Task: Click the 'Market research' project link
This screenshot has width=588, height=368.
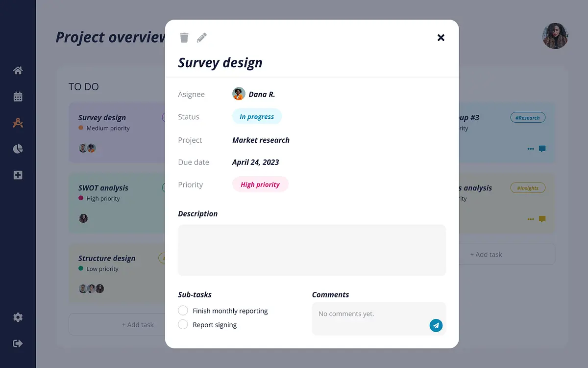Action: click(x=261, y=140)
